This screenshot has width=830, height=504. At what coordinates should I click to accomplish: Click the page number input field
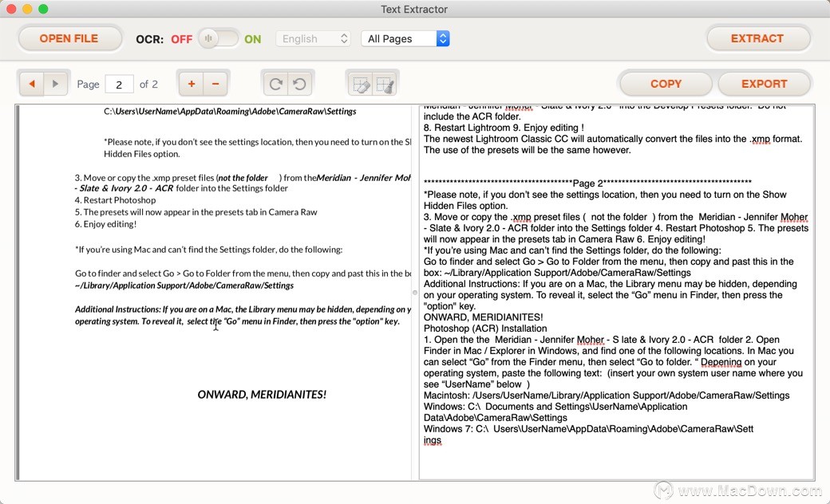click(119, 84)
